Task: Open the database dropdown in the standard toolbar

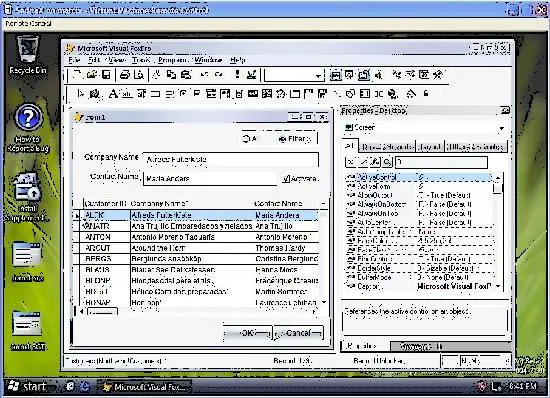Action: coord(318,75)
